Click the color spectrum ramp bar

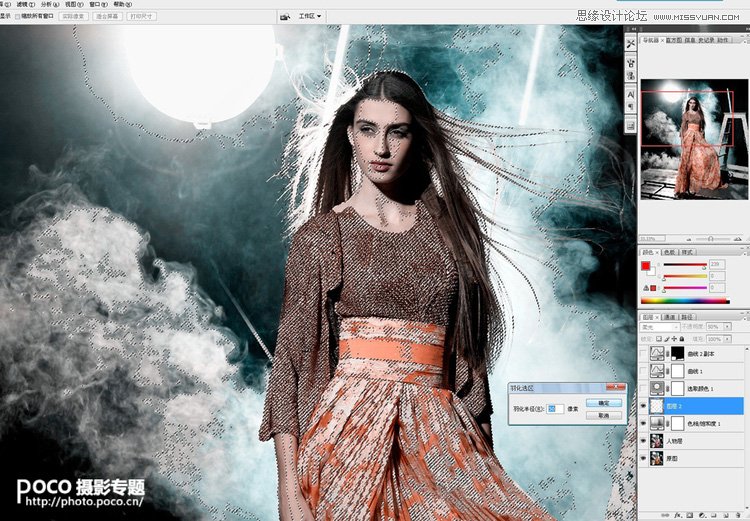(x=685, y=301)
